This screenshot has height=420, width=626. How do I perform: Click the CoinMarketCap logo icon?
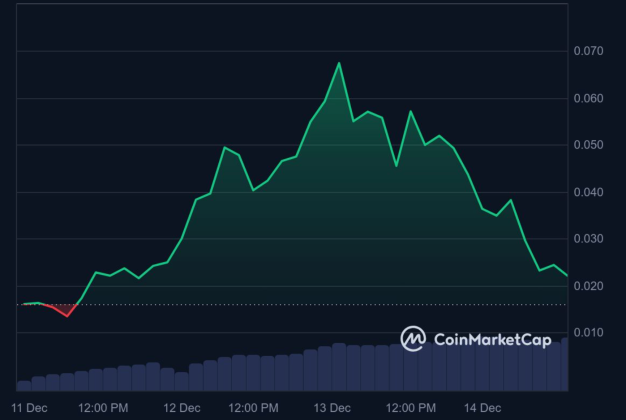413,339
